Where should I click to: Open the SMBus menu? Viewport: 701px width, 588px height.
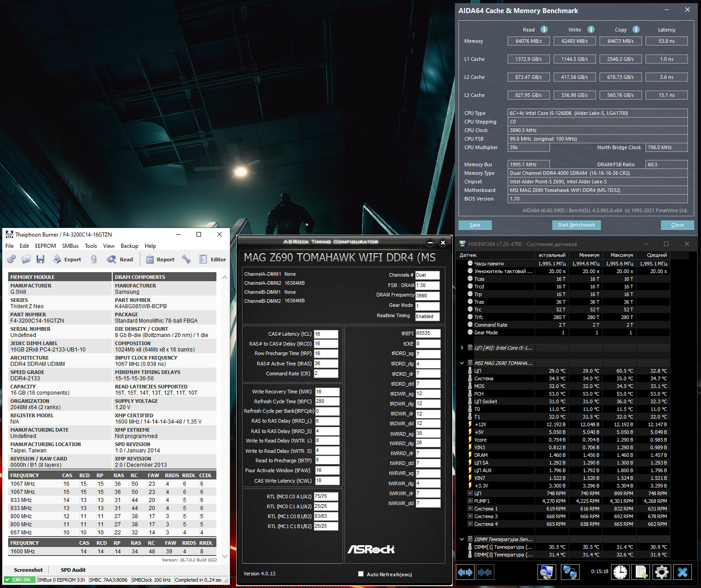click(70, 246)
